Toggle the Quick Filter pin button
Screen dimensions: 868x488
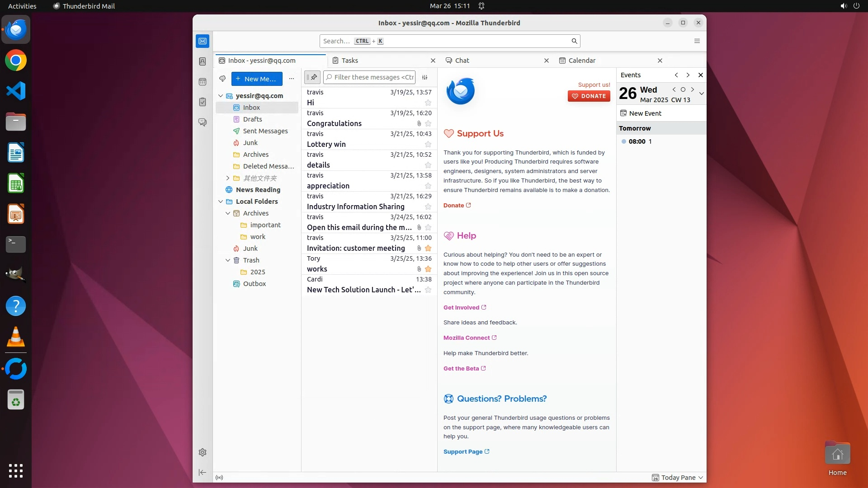[x=312, y=77]
